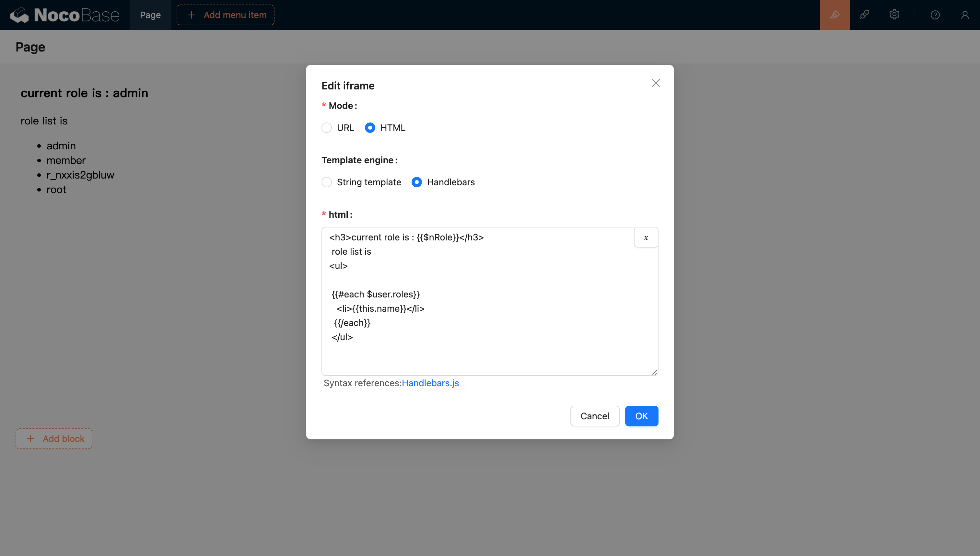
Task: Choose String template engine option
Action: point(327,182)
